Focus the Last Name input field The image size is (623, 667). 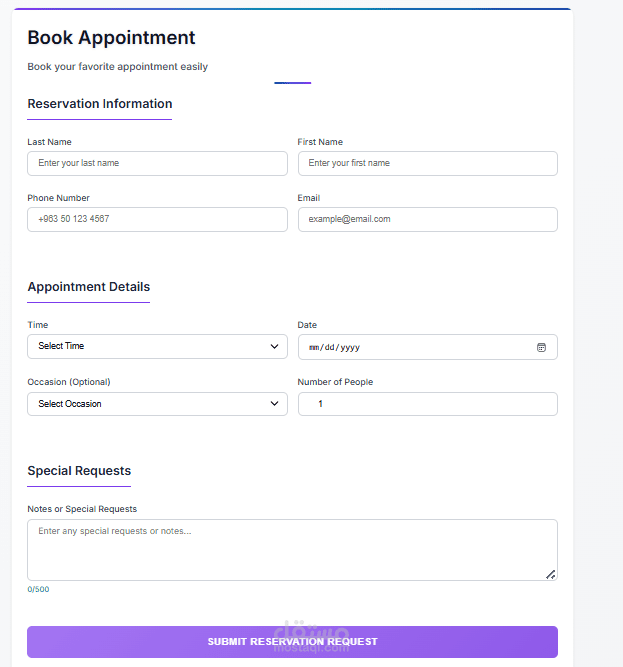coord(157,163)
